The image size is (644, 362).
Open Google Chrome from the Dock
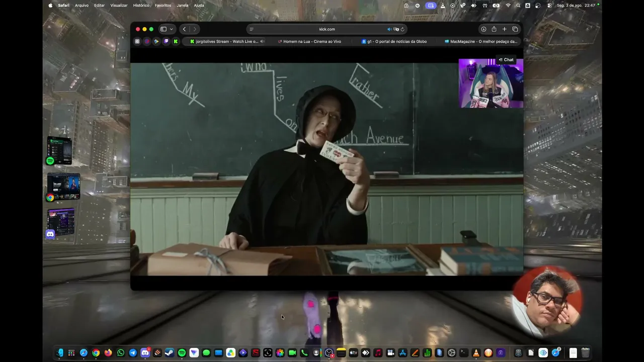(x=96, y=353)
